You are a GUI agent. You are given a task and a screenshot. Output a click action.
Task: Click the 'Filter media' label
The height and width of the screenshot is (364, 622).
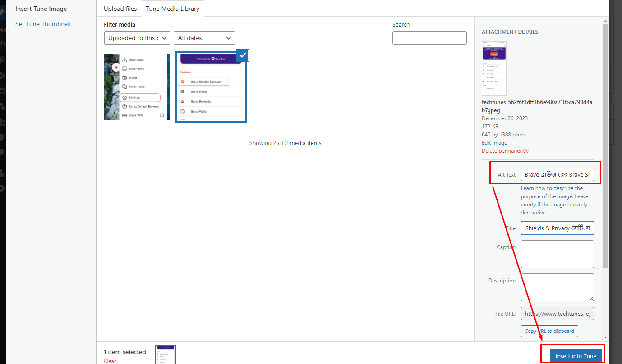(120, 24)
